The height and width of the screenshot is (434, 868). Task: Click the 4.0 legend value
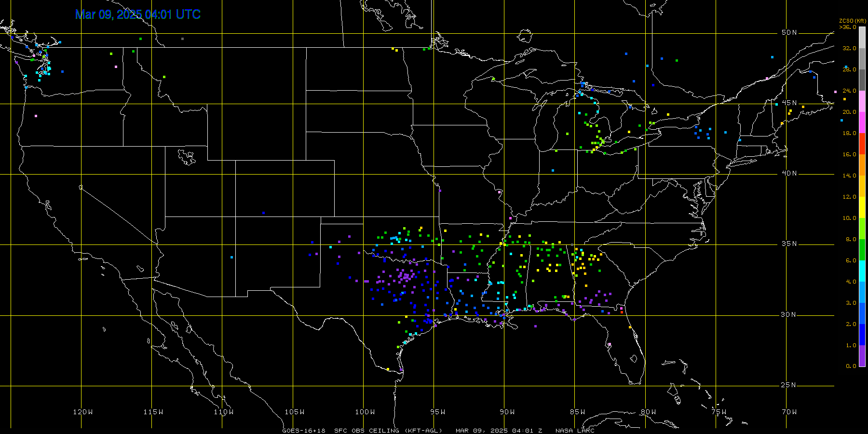pos(851,282)
